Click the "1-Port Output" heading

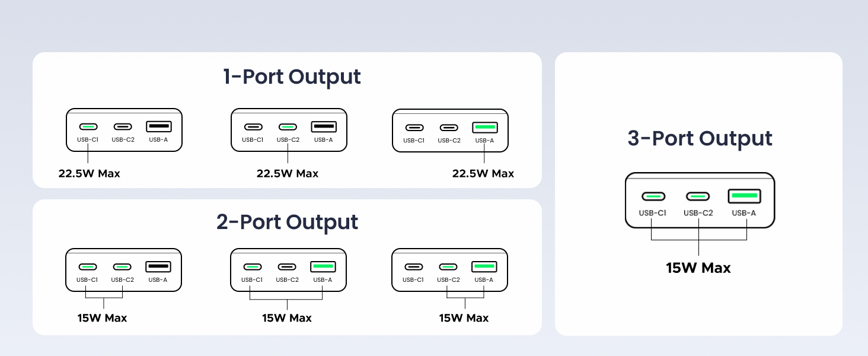(292, 77)
